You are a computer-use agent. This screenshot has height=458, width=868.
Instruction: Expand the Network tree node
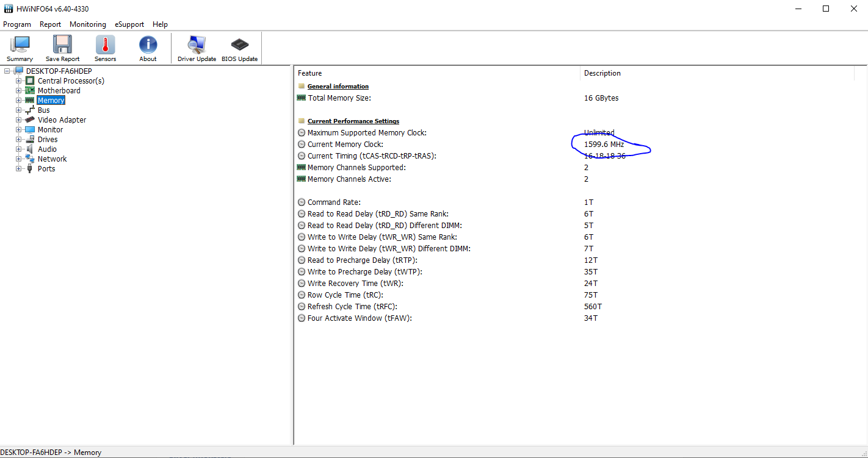pyautogui.click(x=19, y=159)
